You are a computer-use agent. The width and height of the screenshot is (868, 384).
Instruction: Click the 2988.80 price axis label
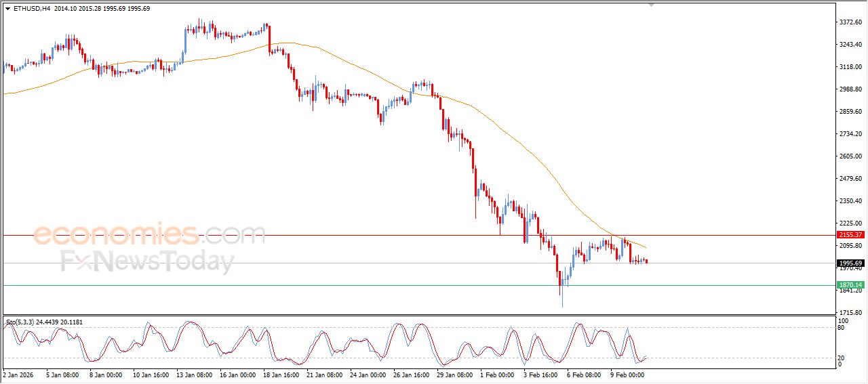pyautogui.click(x=850, y=89)
